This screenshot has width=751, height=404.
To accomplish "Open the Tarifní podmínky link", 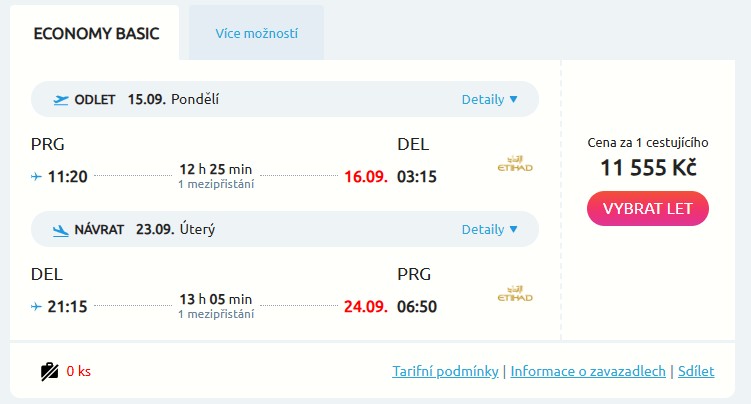I will (446, 372).
